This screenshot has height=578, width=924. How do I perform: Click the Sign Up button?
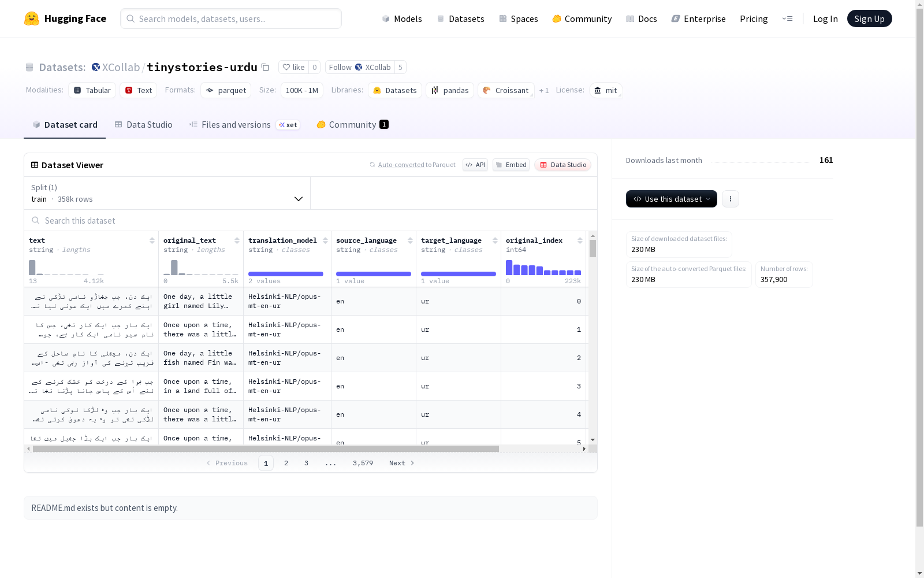(869, 18)
